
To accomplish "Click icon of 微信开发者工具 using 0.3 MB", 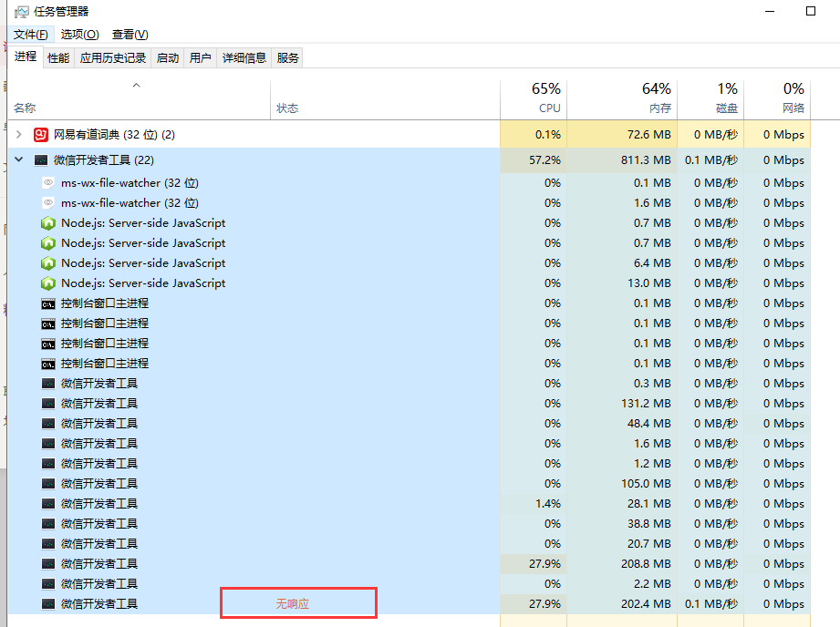I will [48, 384].
